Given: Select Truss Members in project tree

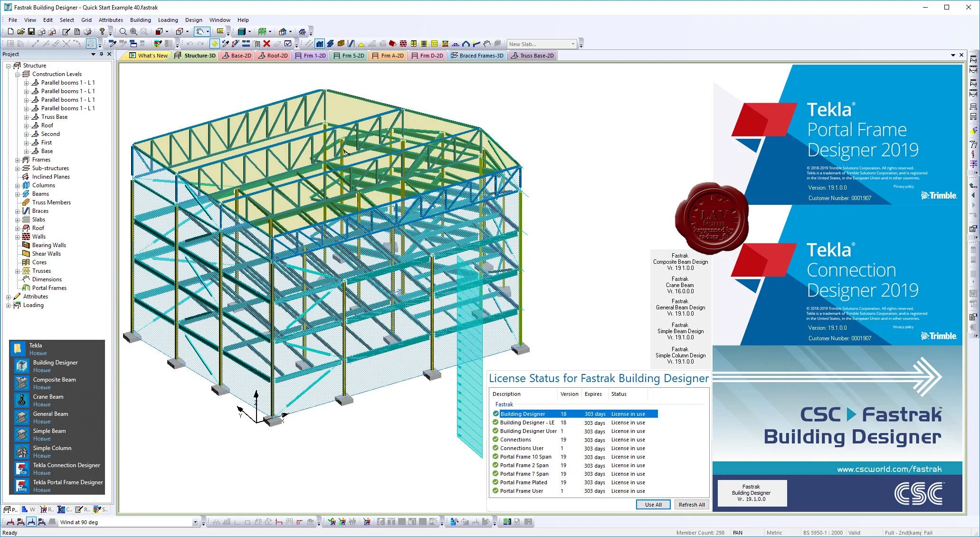Looking at the screenshot, I should coord(51,202).
